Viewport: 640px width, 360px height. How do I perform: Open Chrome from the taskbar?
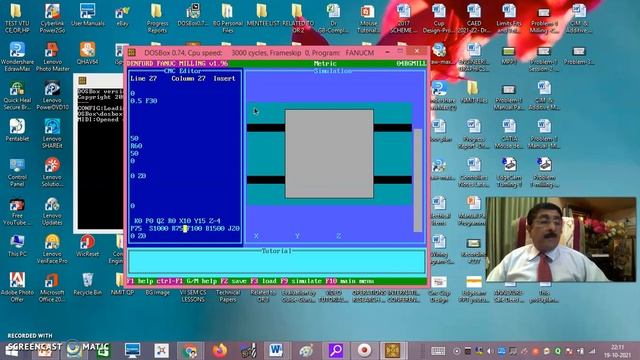(190, 350)
